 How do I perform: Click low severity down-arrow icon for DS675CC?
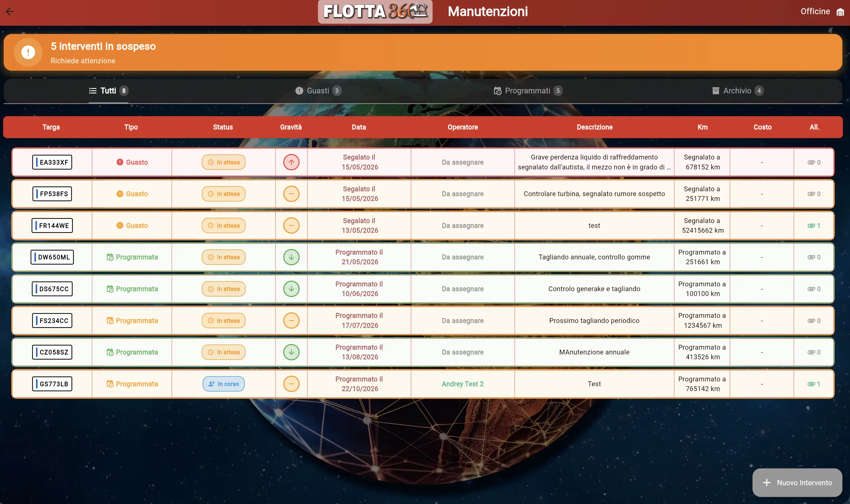[291, 289]
